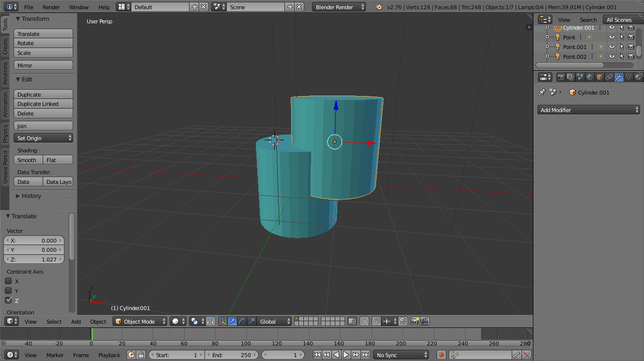Hide the Point lamp in the outliner

click(x=612, y=37)
